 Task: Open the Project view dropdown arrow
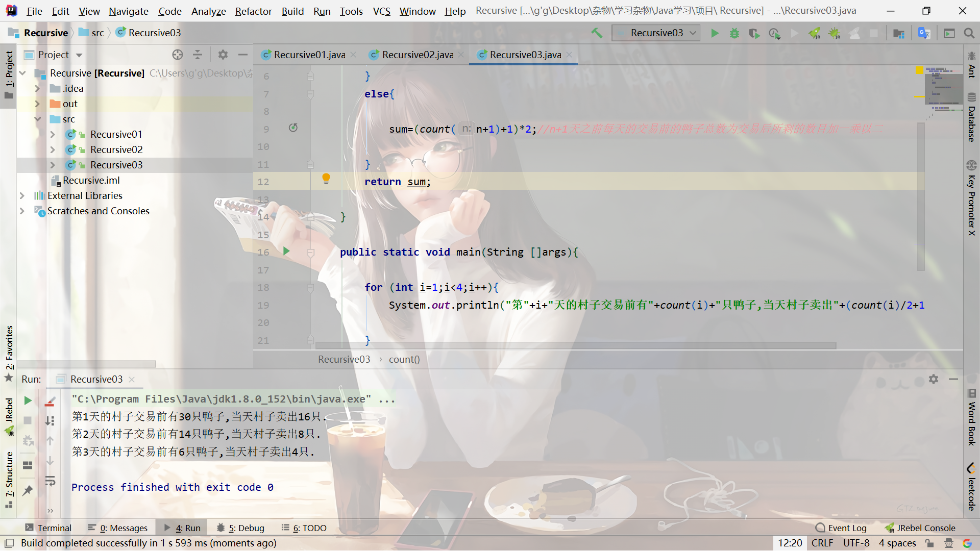79,55
